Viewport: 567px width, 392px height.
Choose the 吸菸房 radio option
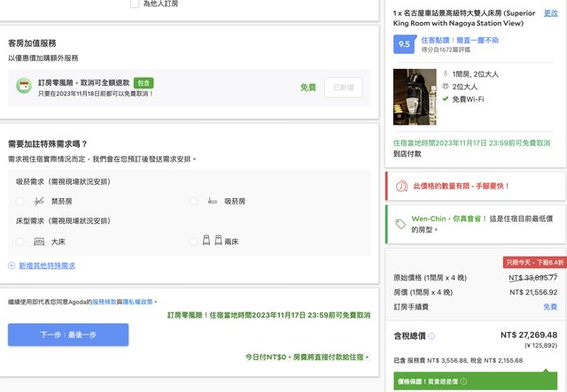click(x=193, y=202)
